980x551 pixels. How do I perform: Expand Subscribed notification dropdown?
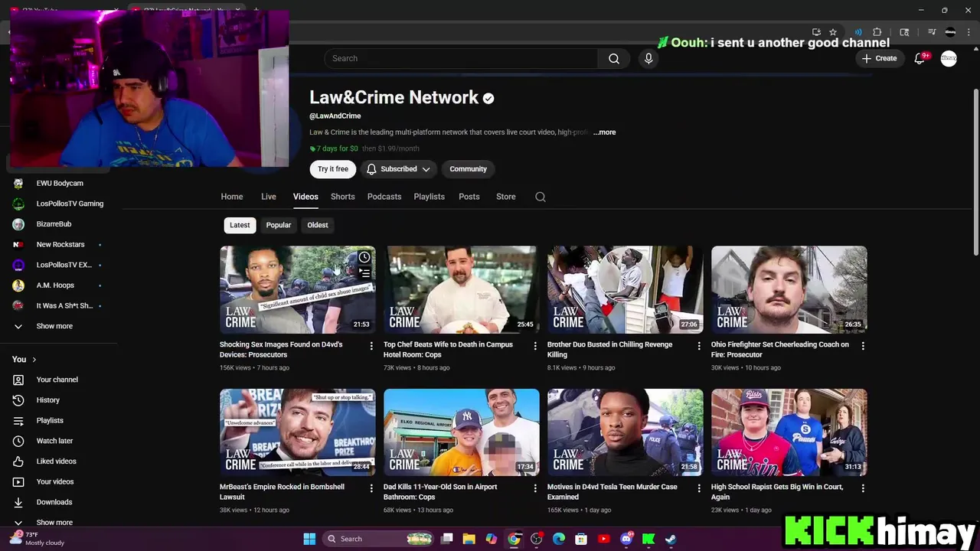pos(397,169)
